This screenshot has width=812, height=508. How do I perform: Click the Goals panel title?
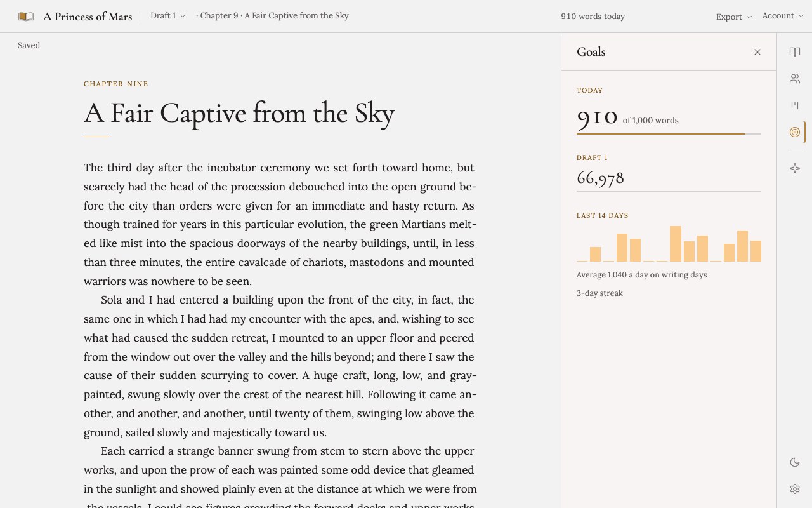tap(591, 52)
